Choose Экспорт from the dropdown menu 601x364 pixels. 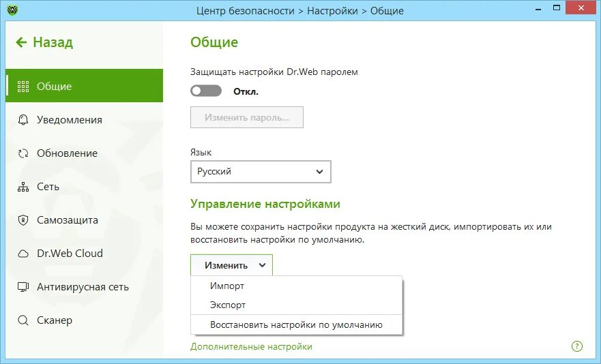coord(296,305)
